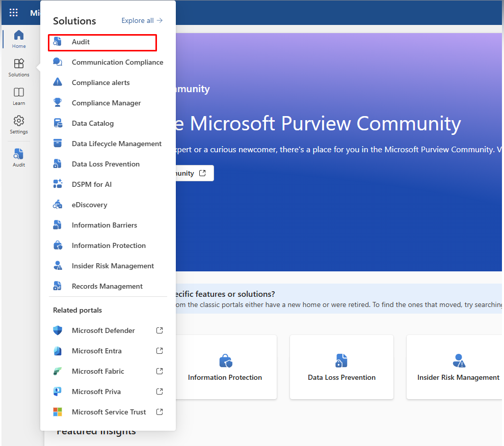
Task: Click the Microsoft 365 app launcher grid
Action: (x=14, y=13)
